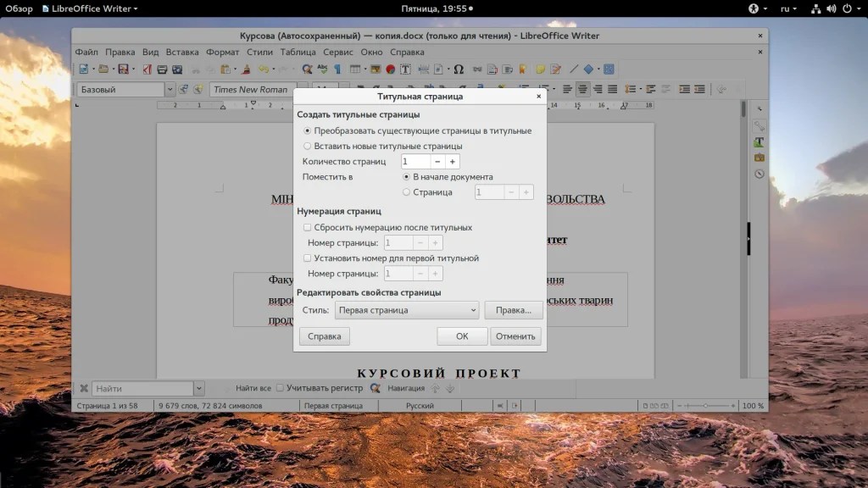Click the Justified alignment icon
This screenshot has height=488, width=868.
[x=614, y=89]
